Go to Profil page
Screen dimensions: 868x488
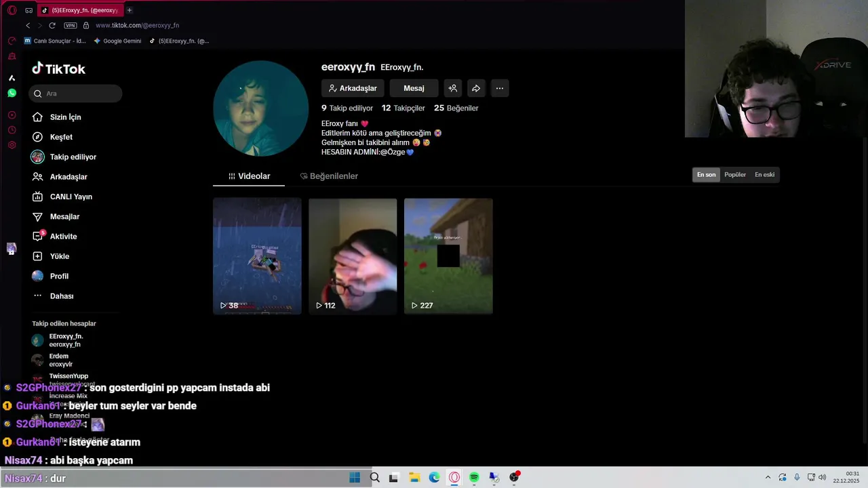(x=50, y=277)
